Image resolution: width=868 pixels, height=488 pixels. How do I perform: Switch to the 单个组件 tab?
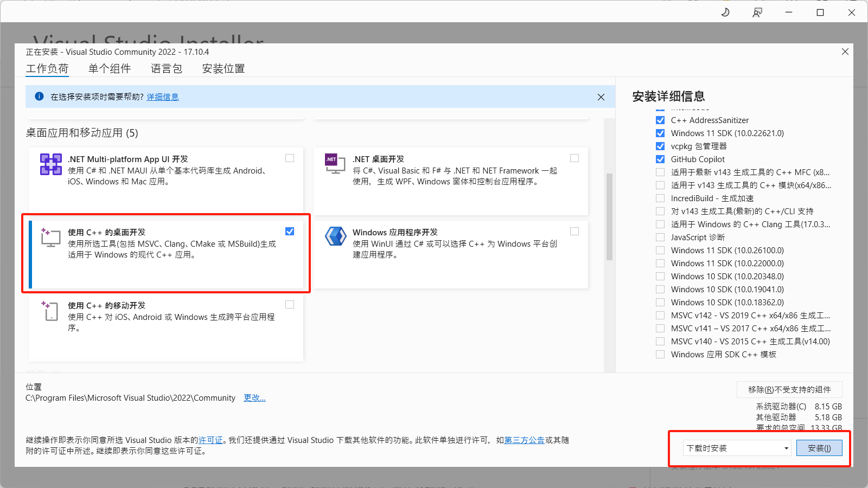point(110,69)
